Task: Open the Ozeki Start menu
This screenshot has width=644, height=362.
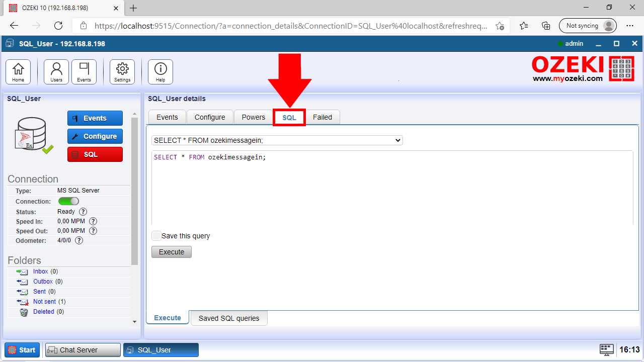Action: pyautogui.click(x=22, y=350)
